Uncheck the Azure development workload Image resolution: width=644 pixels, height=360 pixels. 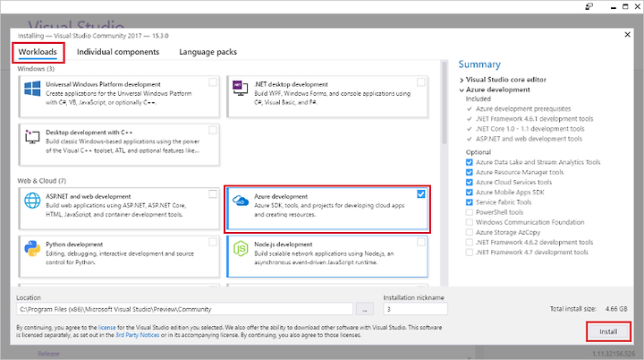coord(421,194)
